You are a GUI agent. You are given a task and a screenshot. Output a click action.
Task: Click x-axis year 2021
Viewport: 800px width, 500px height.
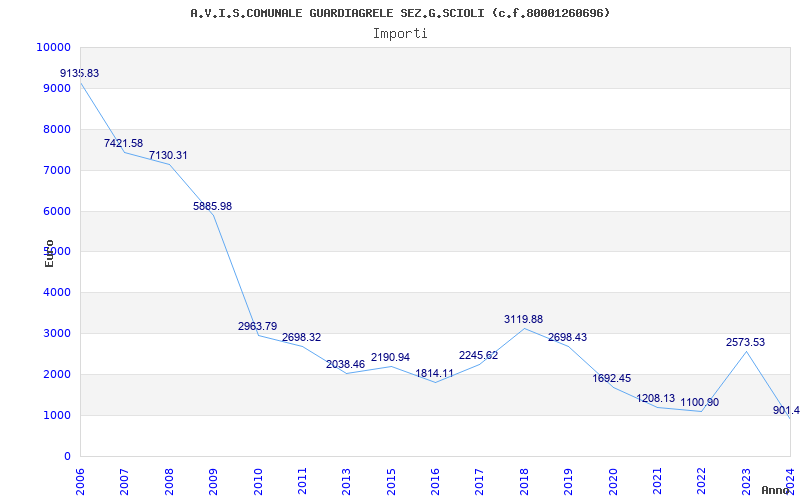657,481
